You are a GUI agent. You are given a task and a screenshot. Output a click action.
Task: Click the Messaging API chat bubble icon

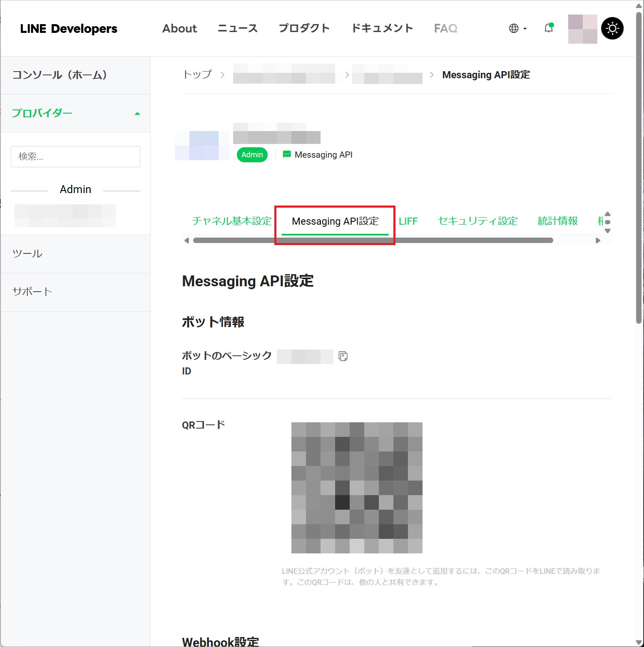click(286, 154)
